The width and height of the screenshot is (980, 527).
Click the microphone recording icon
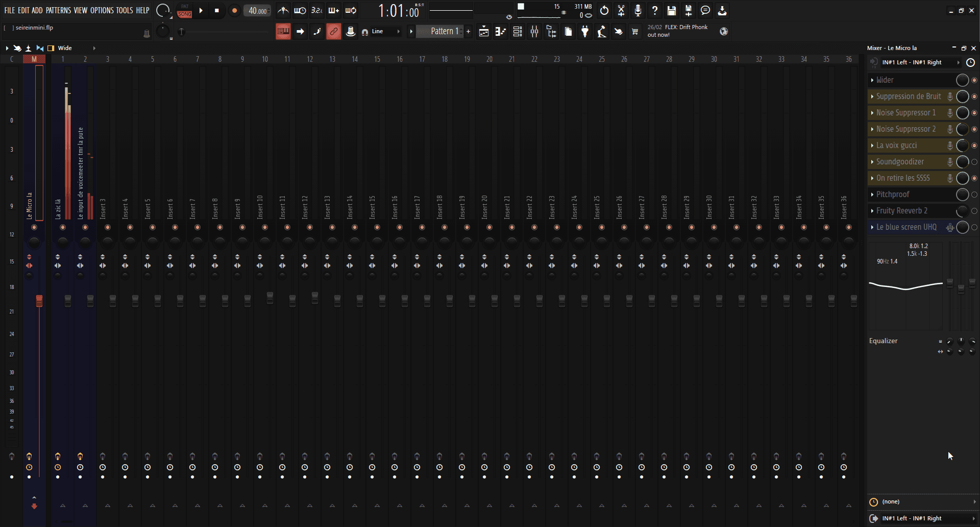click(638, 10)
